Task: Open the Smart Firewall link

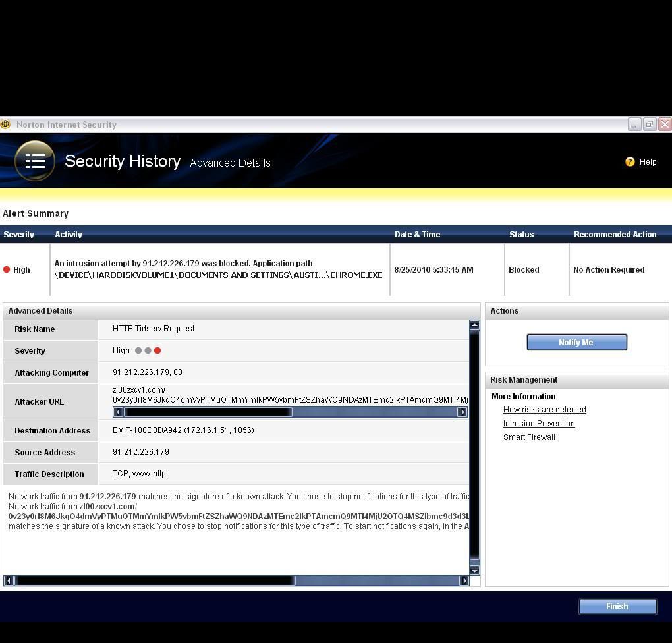Action: tap(529, 437)
